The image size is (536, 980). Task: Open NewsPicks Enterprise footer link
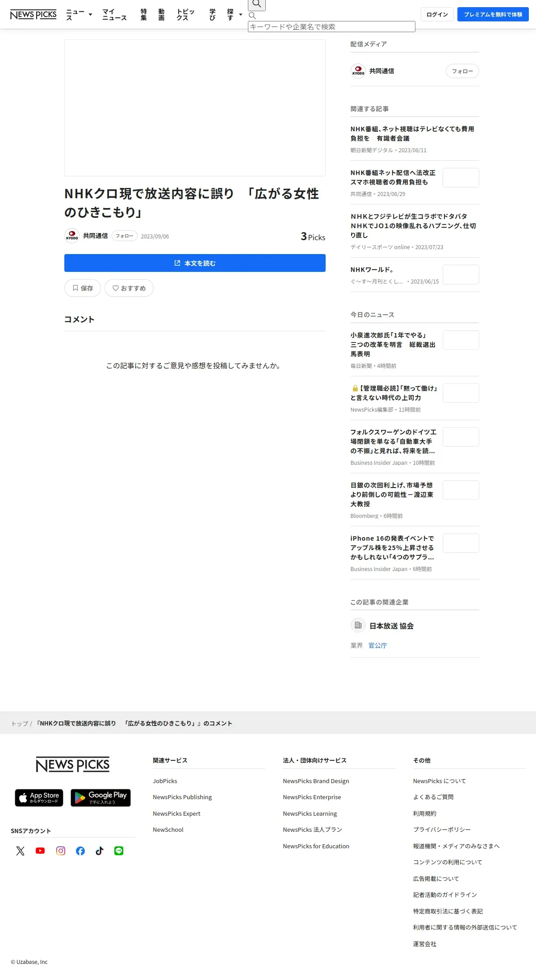point(312,797)
